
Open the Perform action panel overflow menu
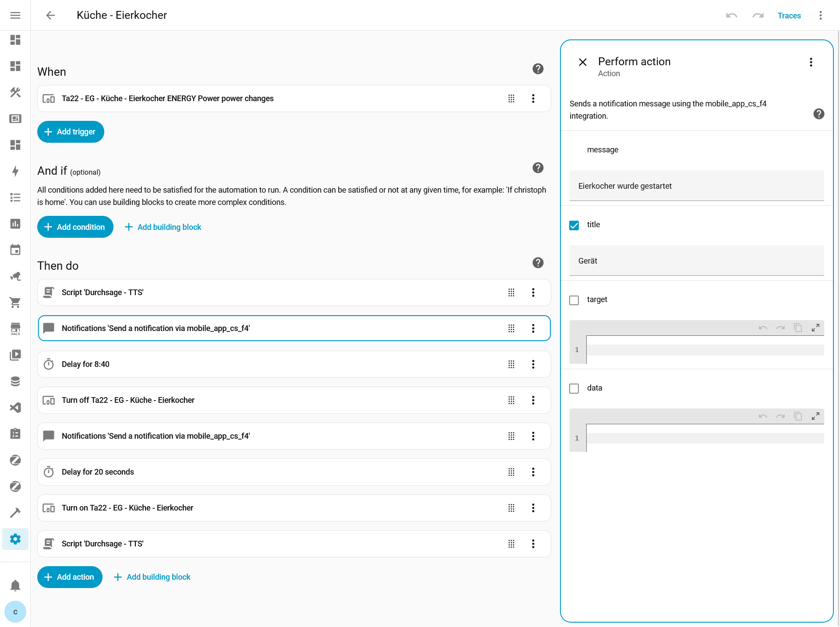811,62
